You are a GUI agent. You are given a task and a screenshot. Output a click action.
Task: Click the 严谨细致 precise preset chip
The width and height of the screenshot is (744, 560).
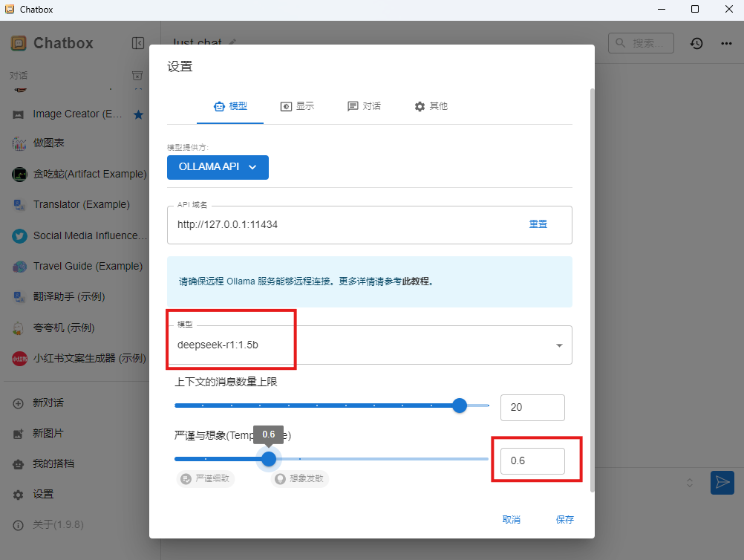coord(206,478)
